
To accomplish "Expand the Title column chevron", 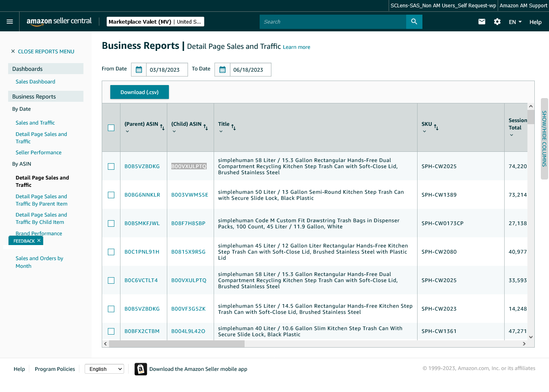I will [x=221, y=131].
